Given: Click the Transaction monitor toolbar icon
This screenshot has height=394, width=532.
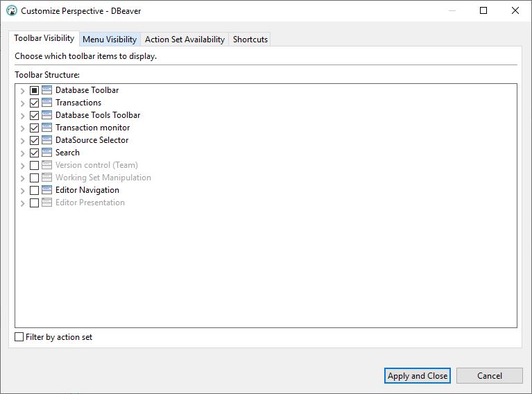Looking at the screenshot, I should tap(47, 128).
